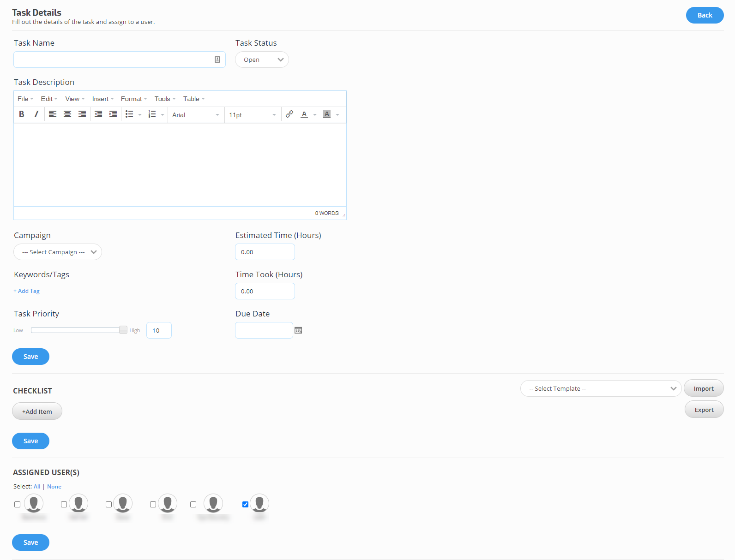The width and height of the screenshot is (735, 560).
Task: Click the Task Name input field
Action: pyautogui.click(x=120, y=60)
